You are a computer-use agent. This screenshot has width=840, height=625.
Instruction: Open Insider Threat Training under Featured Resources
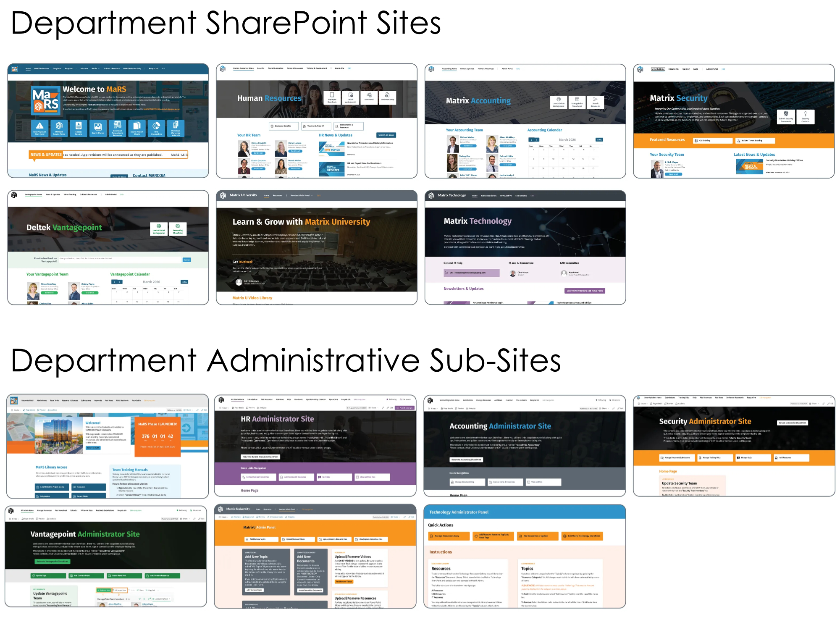tap(755, 141)
